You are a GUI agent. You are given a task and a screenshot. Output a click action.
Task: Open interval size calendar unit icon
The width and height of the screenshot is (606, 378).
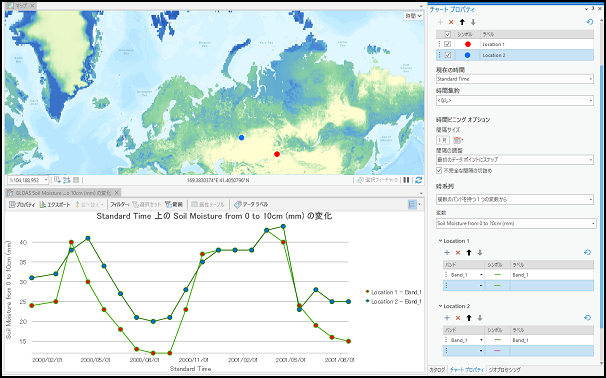(458, 140)
